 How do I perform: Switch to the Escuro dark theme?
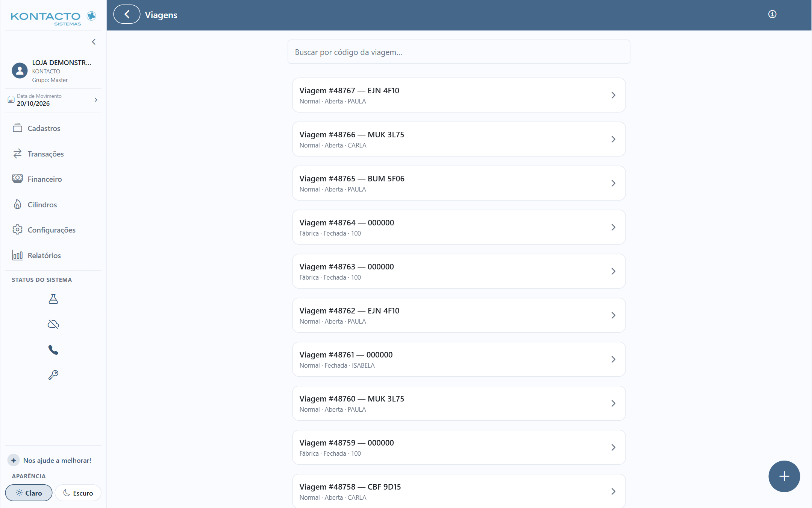78,493
